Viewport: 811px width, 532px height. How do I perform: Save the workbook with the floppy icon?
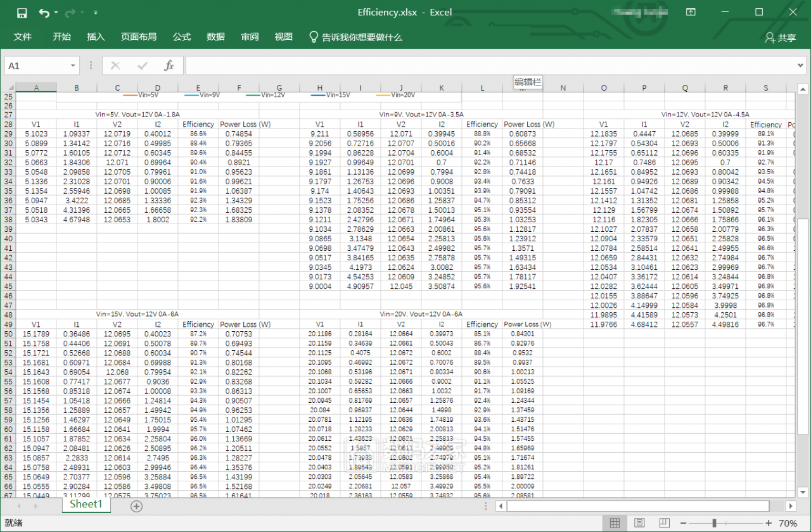[22, 13]
